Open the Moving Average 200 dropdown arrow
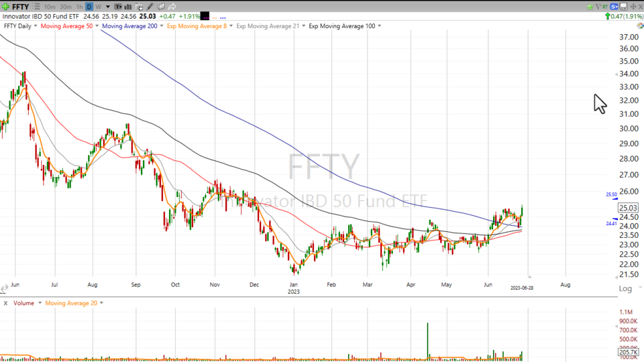644x362 pixels. coord(162,26)
